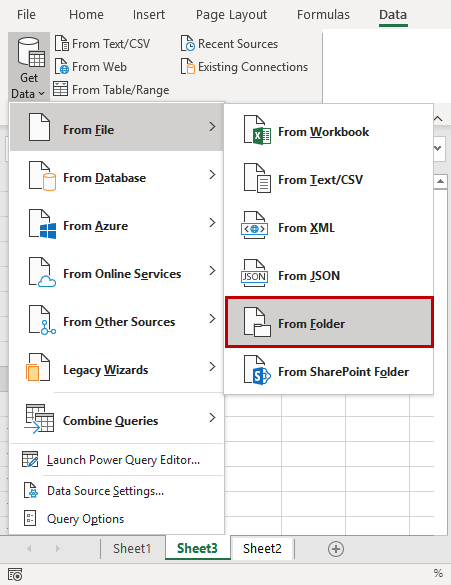Choose From JSON label in the submenu
This screenshot has width=451, height=585.
coord(309,276)
